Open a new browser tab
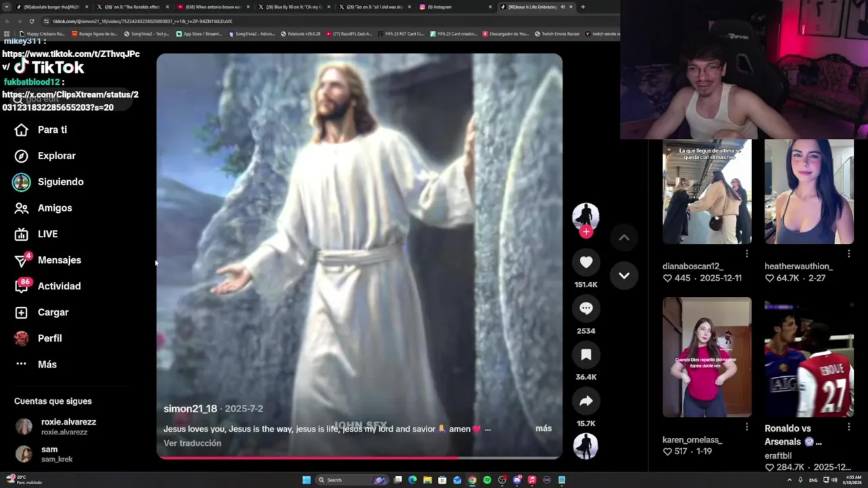The height and width of the screenshot is (488, 868). tap(583, 7)
